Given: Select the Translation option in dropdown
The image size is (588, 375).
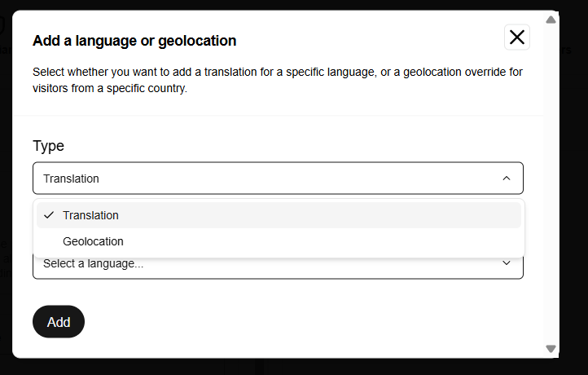Looking at the screenshot, I should point(279,215).
